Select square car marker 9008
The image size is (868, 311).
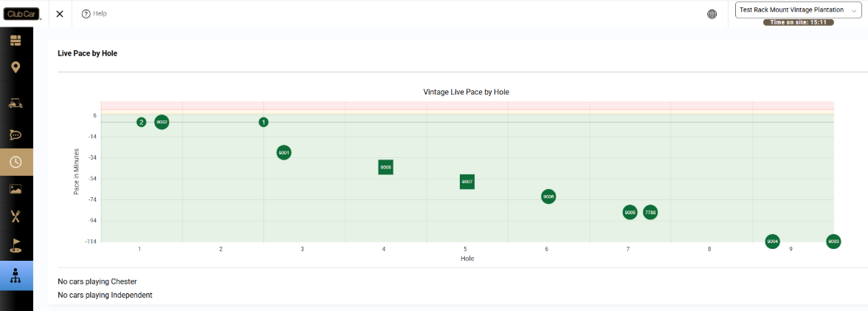(x=386, y=167)
